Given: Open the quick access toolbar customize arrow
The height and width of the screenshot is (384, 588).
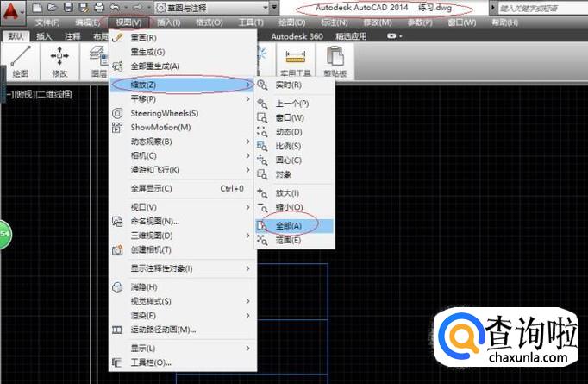Looking at the screenshot, I should 274,7.
